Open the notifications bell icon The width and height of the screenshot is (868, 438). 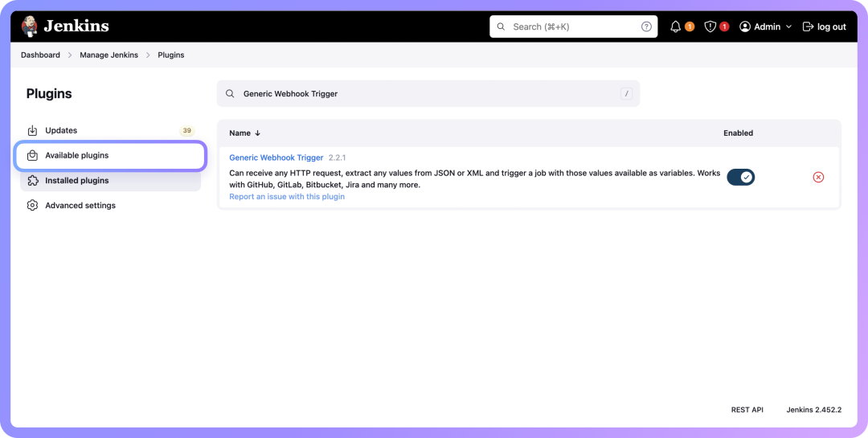tap(675, 27)
